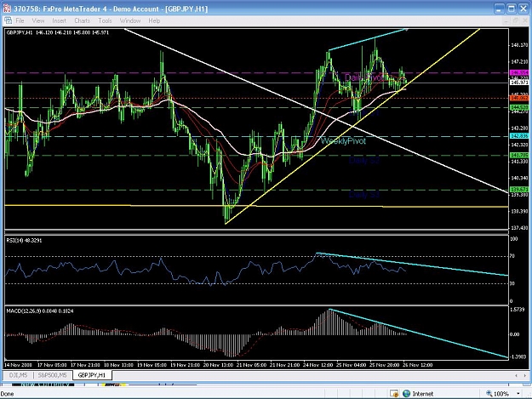The image size is (532, 399).
Task: Click the green 141.705 price label
Action: coord(519,155)
